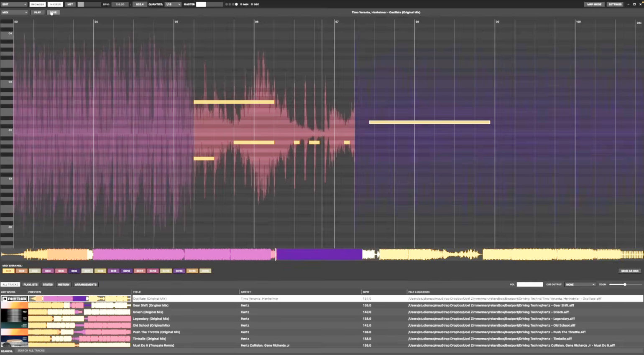Select the Must Do It (Truncate Remix) track

153,345
